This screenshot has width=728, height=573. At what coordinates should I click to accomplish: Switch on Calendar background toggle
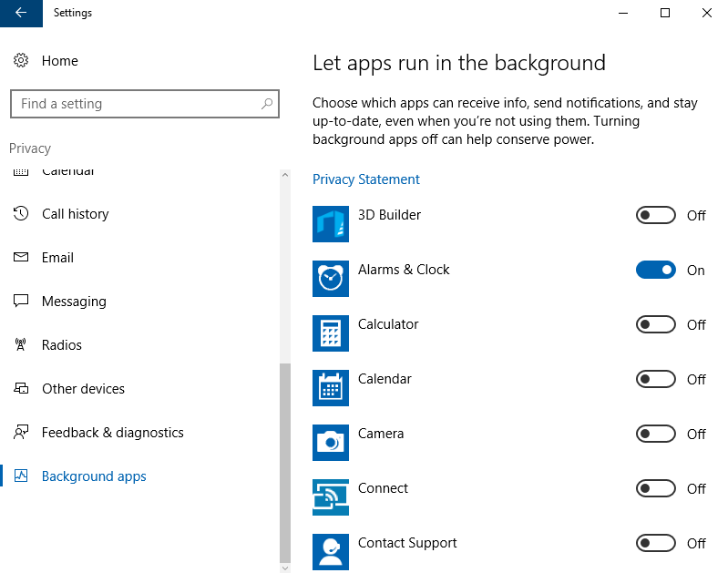(656, 379)
